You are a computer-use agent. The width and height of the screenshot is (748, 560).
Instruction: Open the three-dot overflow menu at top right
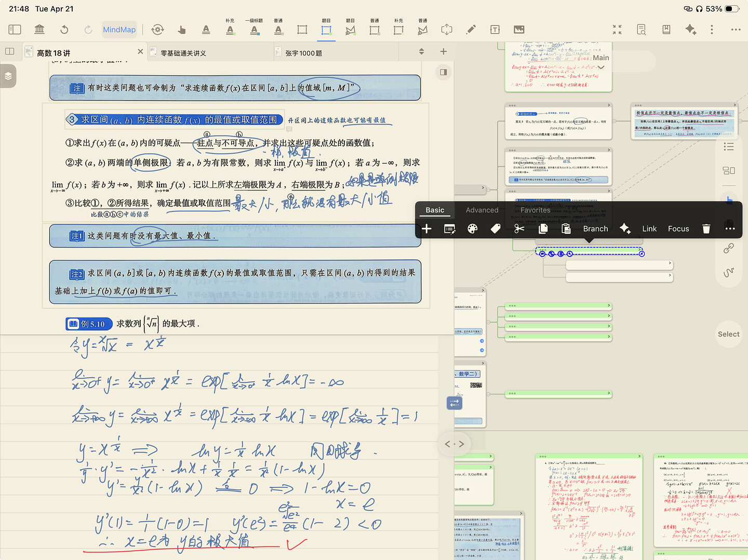[x=736, y=30]
